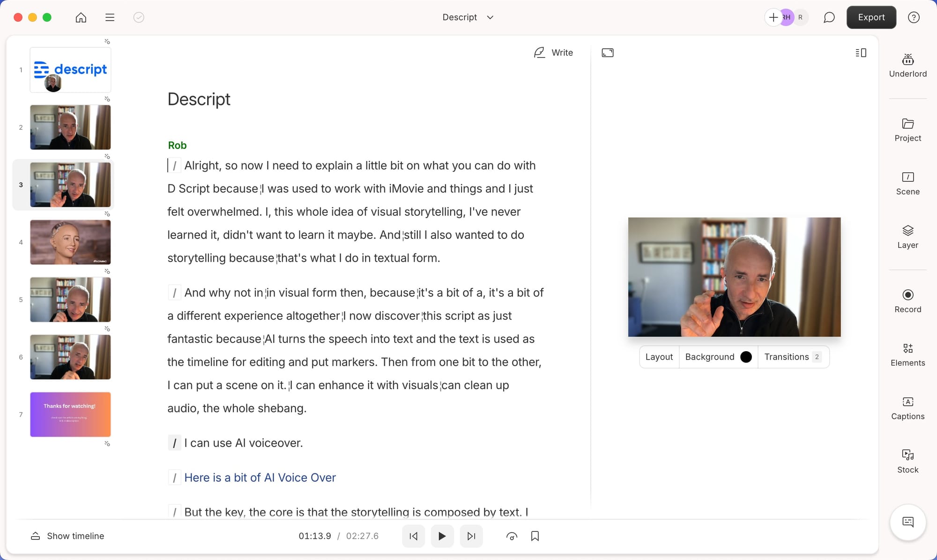This screenshot has height=560, width=937.
Task: Toggle fullscreen canvas view icon
Action: tap(608, 52)
